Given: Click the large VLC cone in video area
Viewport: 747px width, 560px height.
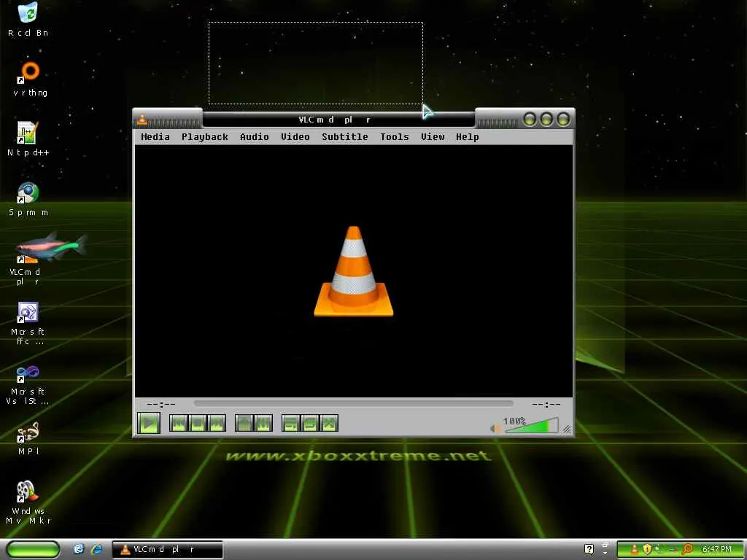Looking at the screenshot, I should pos(354,271).
